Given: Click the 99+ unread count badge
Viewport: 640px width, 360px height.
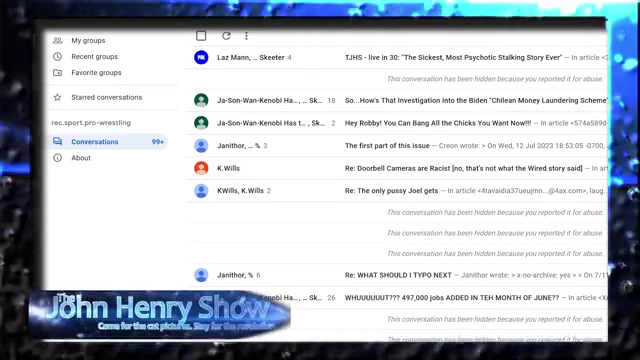Looking at the screenshot, I should coord(158,142).
